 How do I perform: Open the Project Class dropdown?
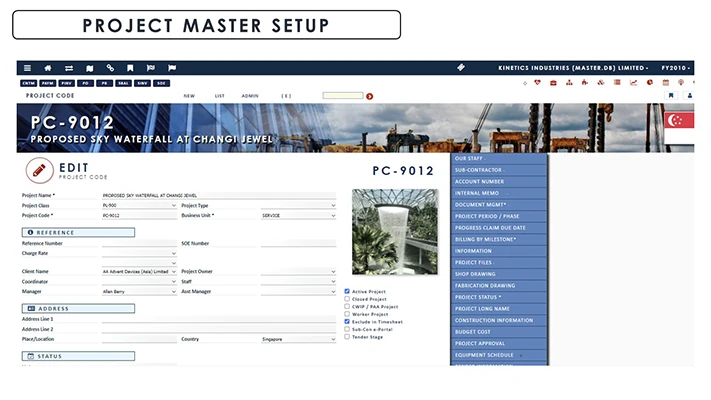[x=139, y=205]
